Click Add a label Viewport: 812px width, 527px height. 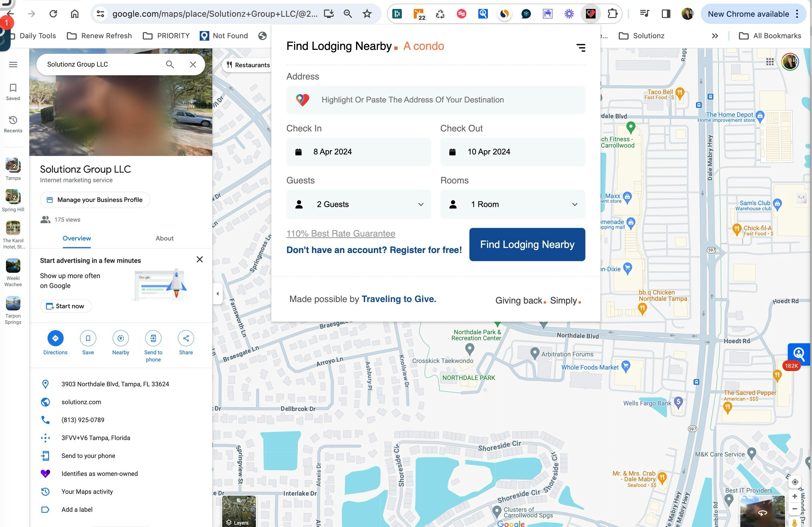pyautogui.click(x=121, y=510)
